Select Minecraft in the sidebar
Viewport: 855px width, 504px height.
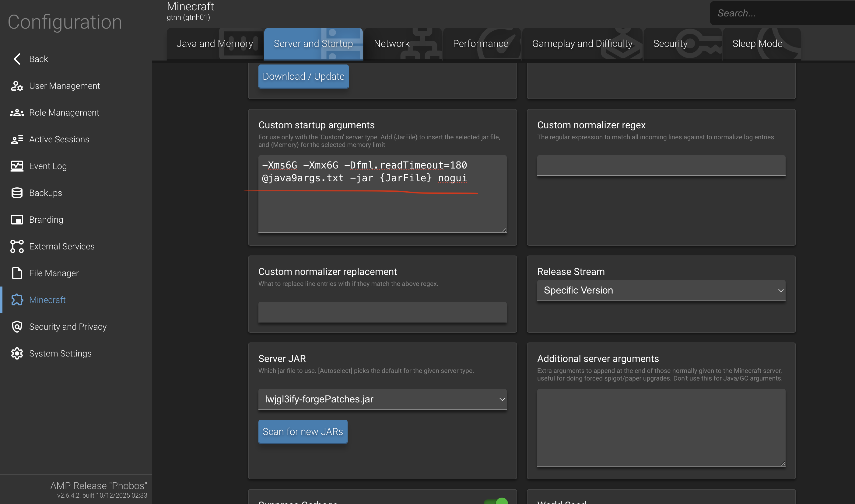pyautogui.click(x=47, y=300)
